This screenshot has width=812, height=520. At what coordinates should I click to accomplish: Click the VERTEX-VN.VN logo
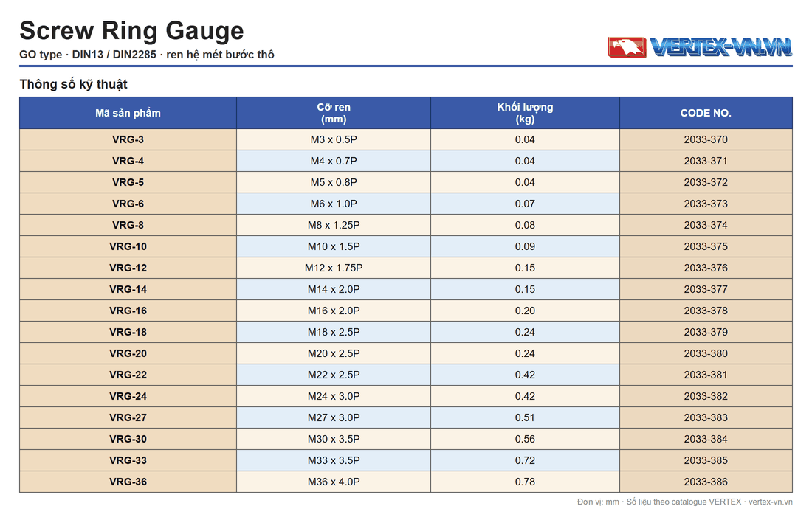click(x=700, y=47)
